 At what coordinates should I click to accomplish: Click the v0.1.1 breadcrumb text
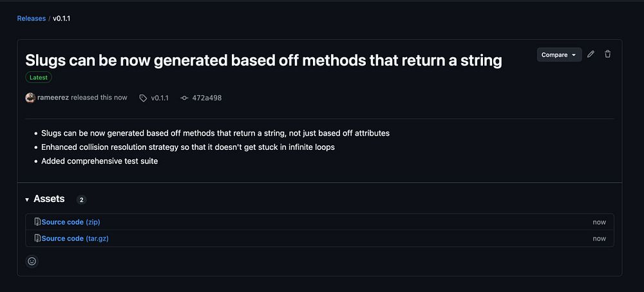(x=61, y=19)
